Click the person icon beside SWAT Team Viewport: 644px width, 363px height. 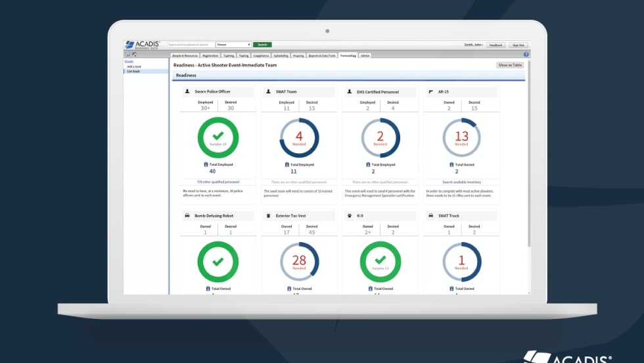point(269,92)
